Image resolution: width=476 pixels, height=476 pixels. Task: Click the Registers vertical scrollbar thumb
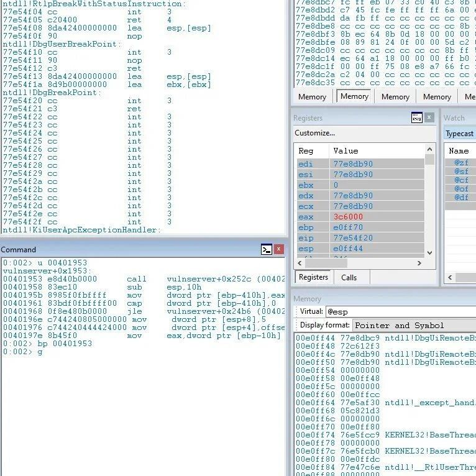429,159
